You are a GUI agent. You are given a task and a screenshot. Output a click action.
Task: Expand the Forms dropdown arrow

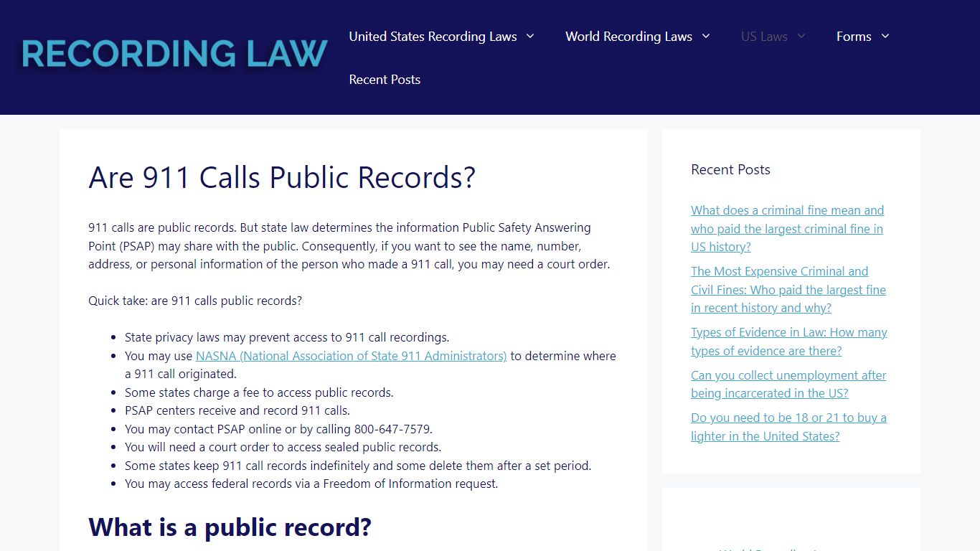pos(885,37)
